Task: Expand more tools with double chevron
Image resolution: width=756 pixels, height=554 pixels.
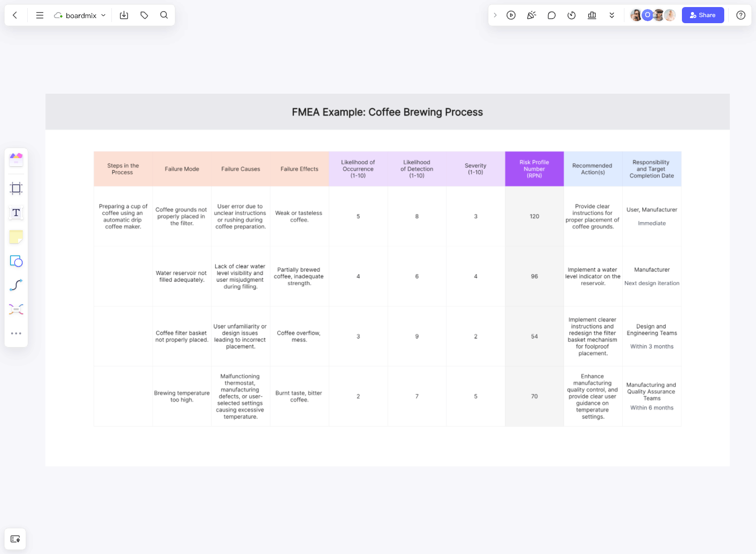Action: 612,15
